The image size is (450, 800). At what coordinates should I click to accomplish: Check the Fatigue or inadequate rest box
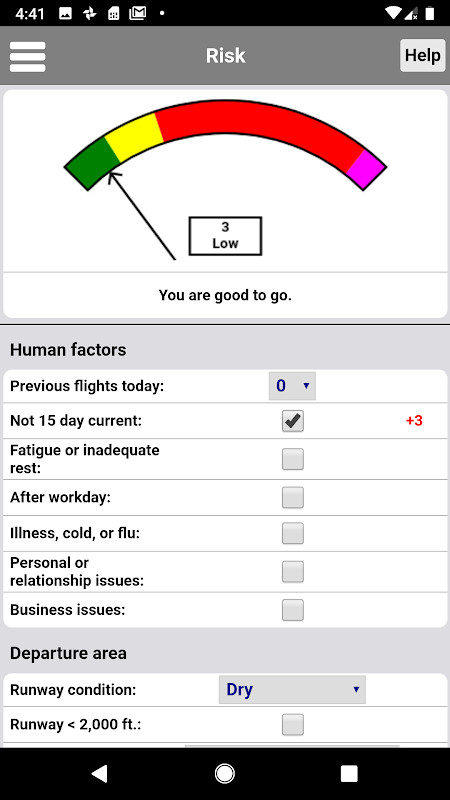click(x=293, y=459)
